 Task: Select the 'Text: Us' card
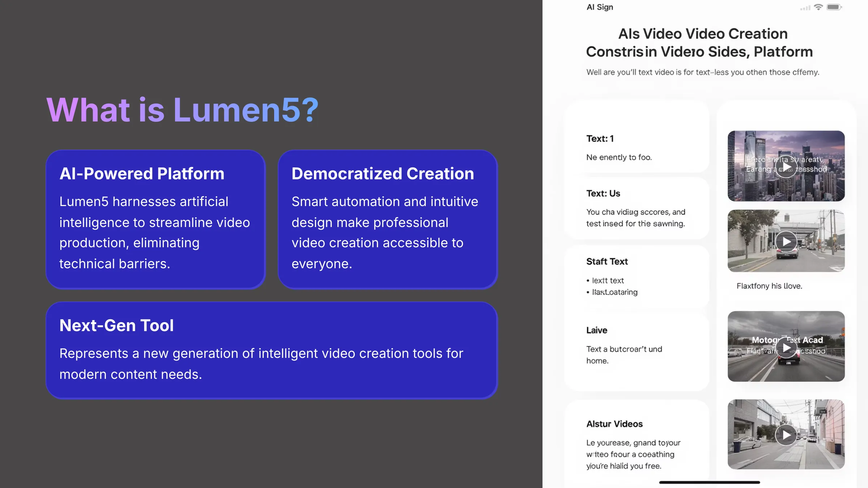pos(637,208)
